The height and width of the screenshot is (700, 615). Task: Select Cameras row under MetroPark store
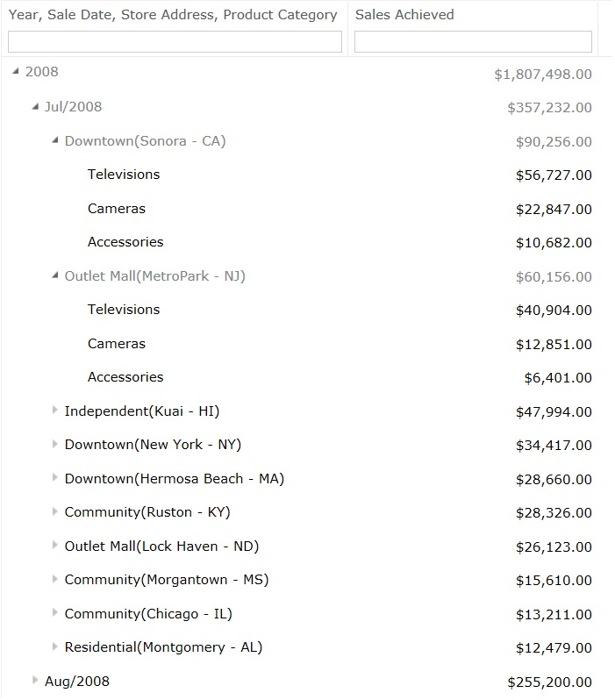coord(300,344)
